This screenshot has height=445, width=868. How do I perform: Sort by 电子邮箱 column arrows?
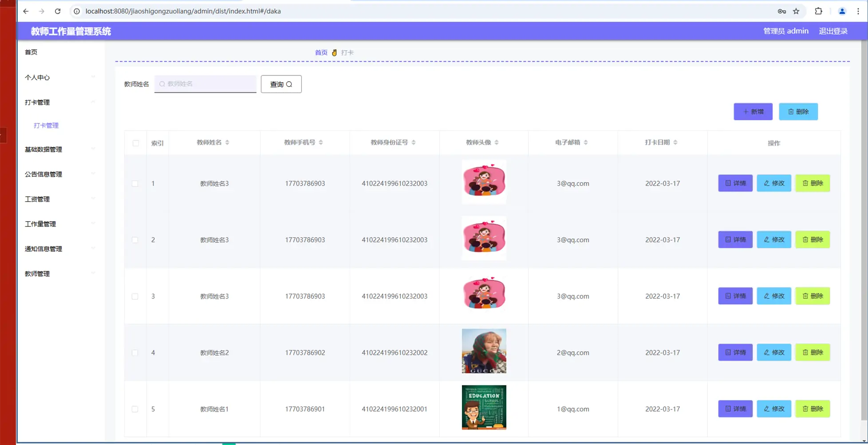point(586,143)
